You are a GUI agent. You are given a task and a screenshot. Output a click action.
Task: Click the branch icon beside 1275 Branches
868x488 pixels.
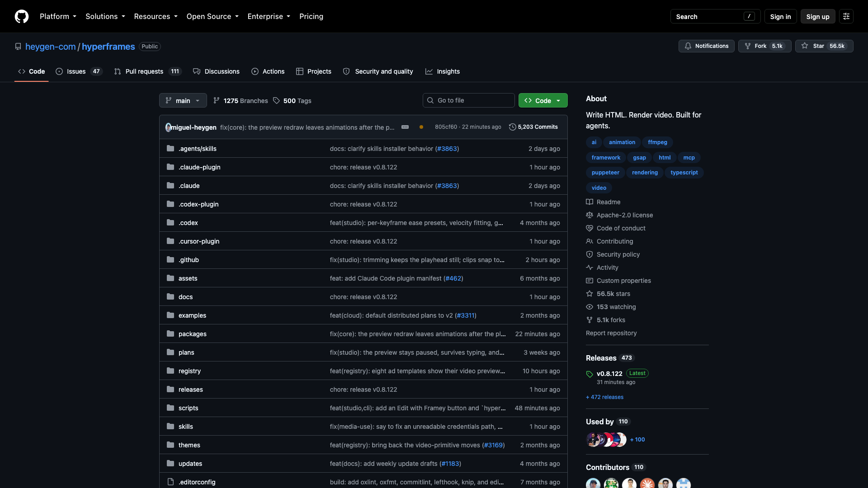[x=217, y=100]
